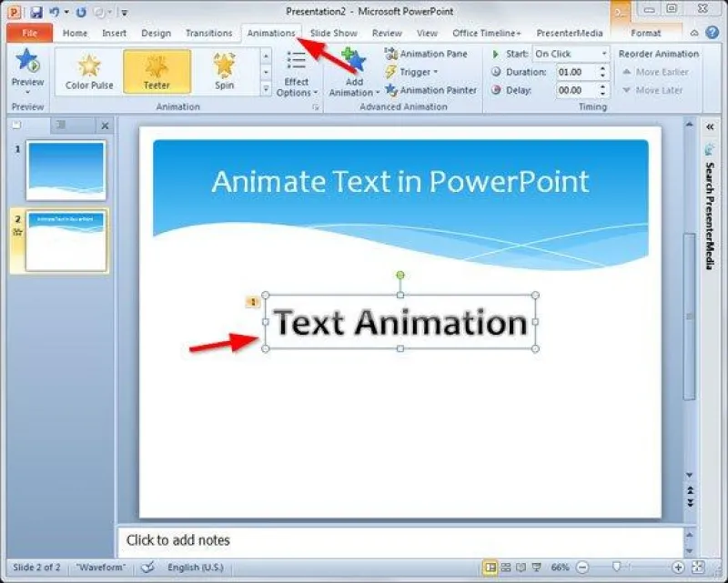Click the Delay value field

pos(576,90)
